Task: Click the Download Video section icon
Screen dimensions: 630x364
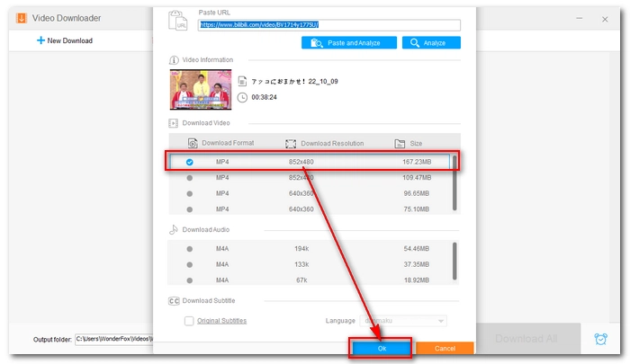Action: (x=174, y=123)
